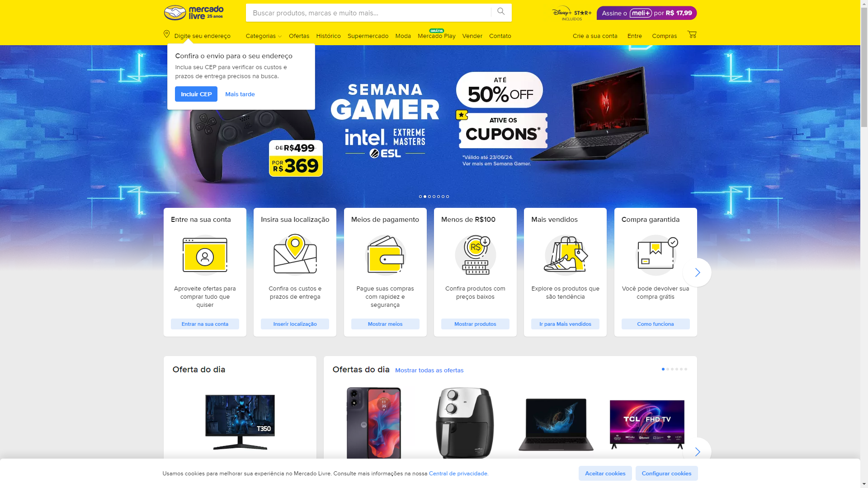This screenshot has width=868, height=488.
Task: Click the Mercado Livre logo
Action: (x=193, y=13)
